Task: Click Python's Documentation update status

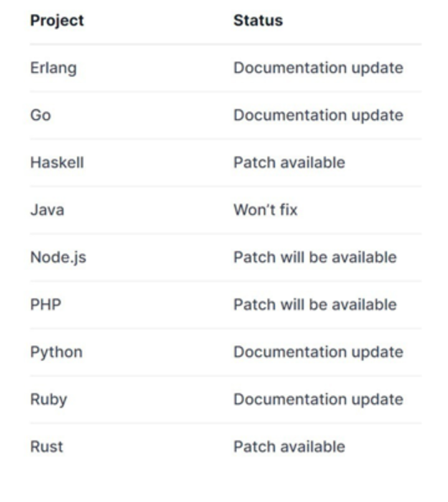Action: coord(318,353)
